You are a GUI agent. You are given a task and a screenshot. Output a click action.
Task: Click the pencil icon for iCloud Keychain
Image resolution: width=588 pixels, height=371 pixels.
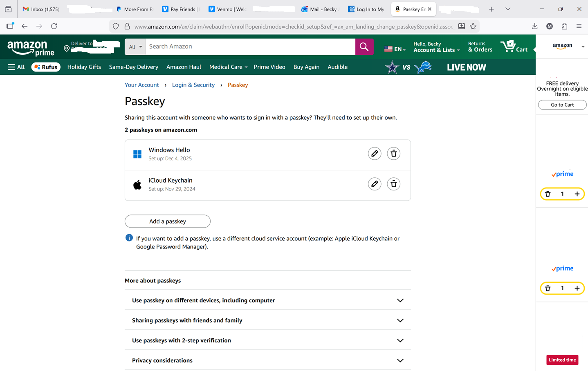pyautogui.click(x=374, y=184)
